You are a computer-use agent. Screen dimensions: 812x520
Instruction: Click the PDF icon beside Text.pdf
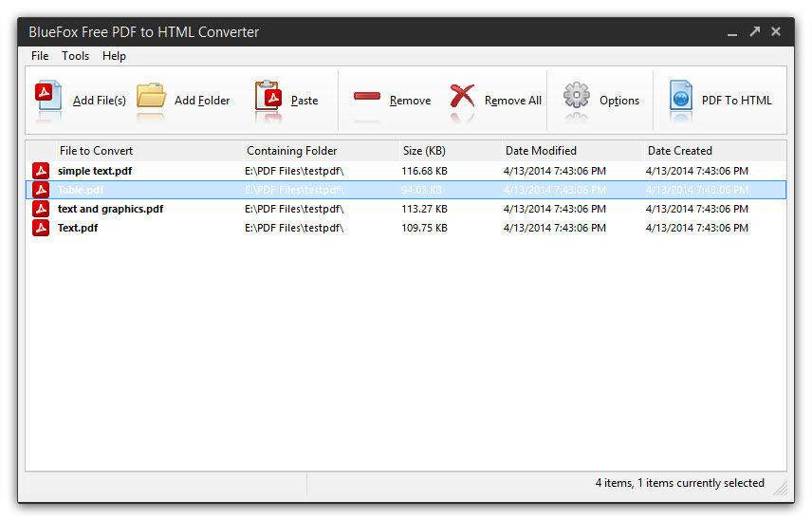41,228
